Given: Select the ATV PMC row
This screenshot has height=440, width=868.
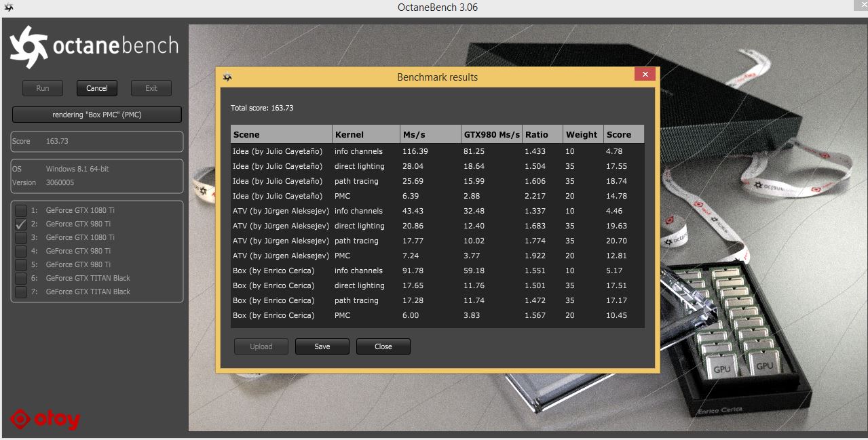Looking at the screenshot, I should [x=438, y=256].
